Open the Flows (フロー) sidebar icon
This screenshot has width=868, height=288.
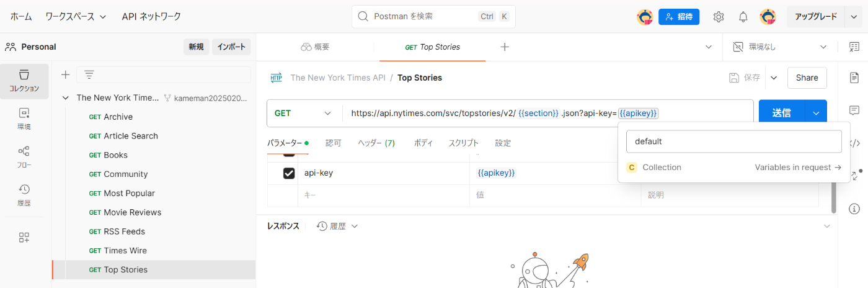click(x=24, y=157)
